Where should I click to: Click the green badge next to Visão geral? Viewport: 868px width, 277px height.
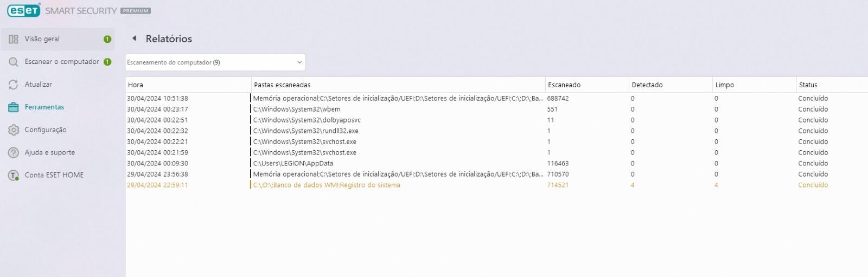pos(107,39)
